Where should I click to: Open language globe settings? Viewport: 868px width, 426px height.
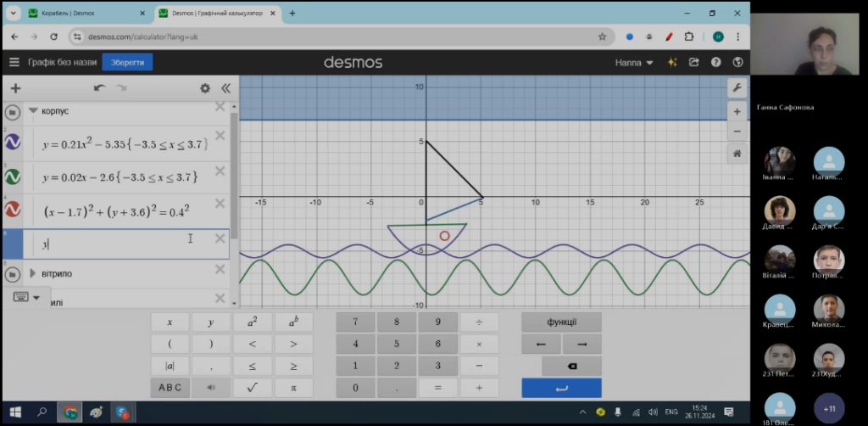737,63
